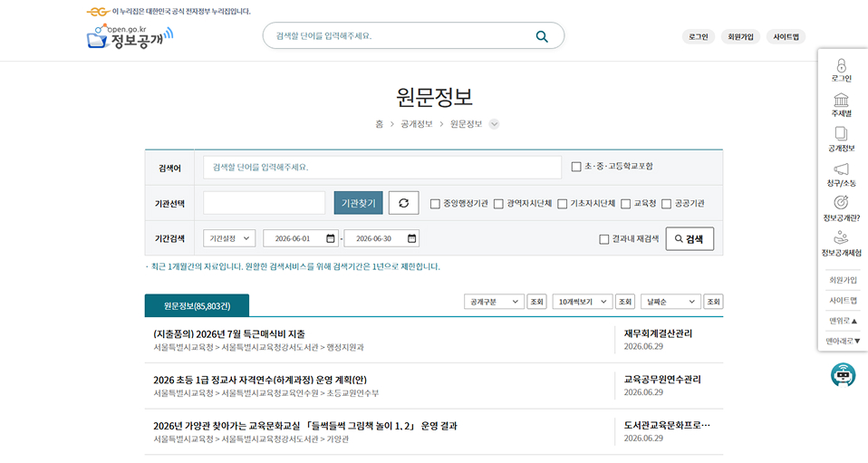Click the 기관찾기 button

[358, 203]
